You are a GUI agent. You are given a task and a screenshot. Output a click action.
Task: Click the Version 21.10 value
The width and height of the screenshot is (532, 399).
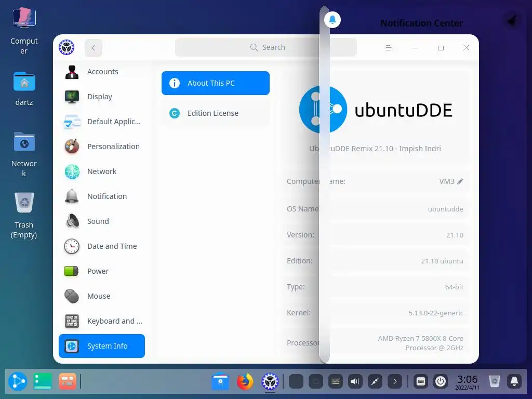click(455, 235)
